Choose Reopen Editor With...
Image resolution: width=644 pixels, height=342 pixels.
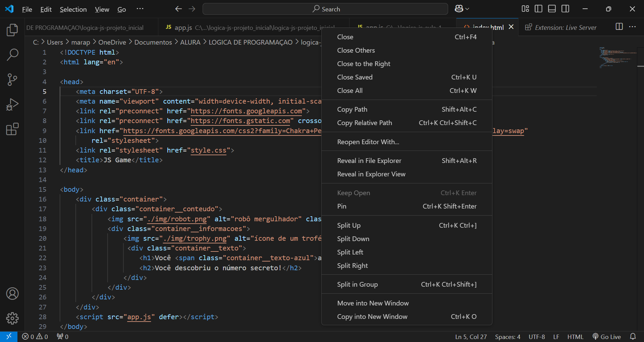point(407,142)
